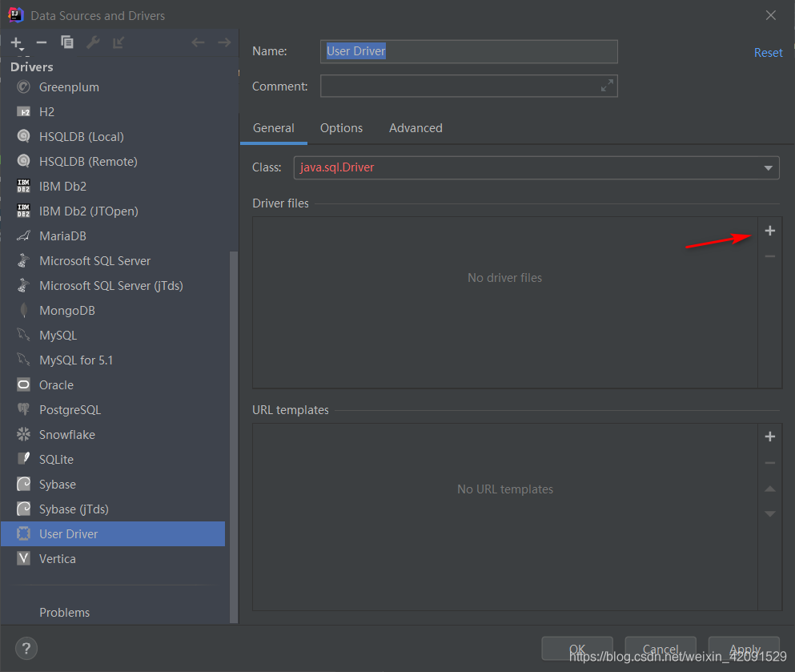Click the Cancel button
795x672 pixels.
(x=660, y=649)
